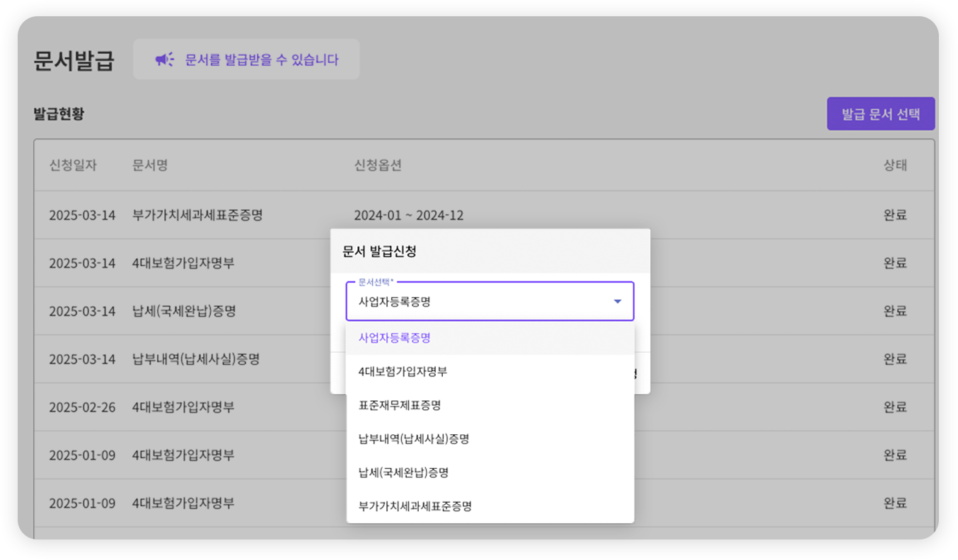The height and width of the screenshot is (560, 958).
Task: Select 부가가치세과세표준증명 in the dropdown list
Action: [x=490, y=506]
